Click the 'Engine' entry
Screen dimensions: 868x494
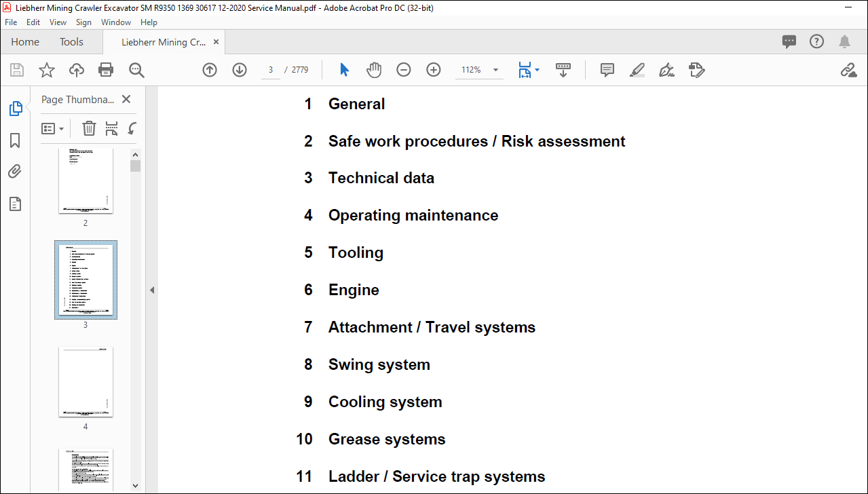tap(354, 290)
